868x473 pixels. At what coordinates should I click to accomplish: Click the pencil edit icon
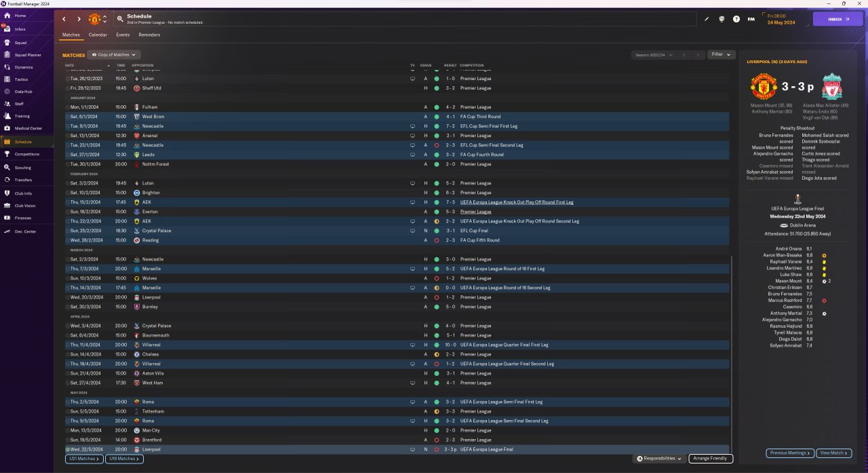pos(707,19)
